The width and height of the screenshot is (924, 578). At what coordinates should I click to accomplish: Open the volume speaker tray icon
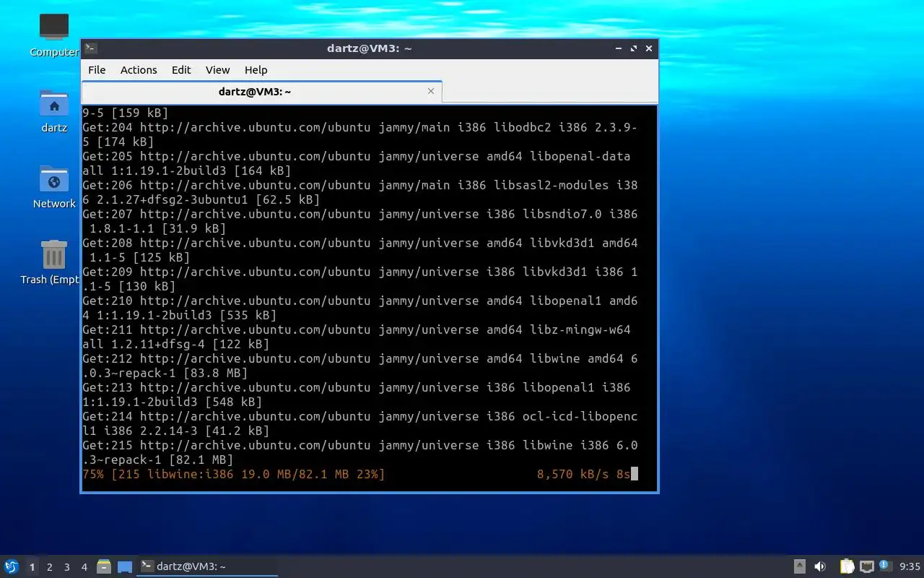(820, 566)
